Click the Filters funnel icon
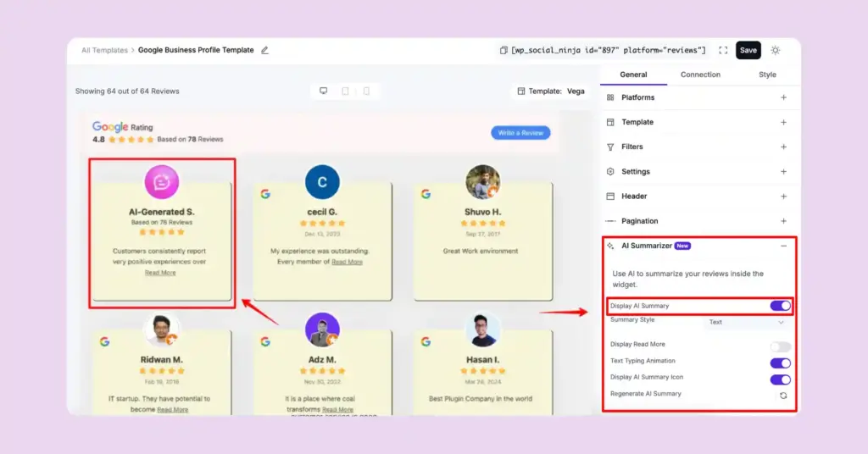This screenshot has width=868, height=454. click(610, 147)
